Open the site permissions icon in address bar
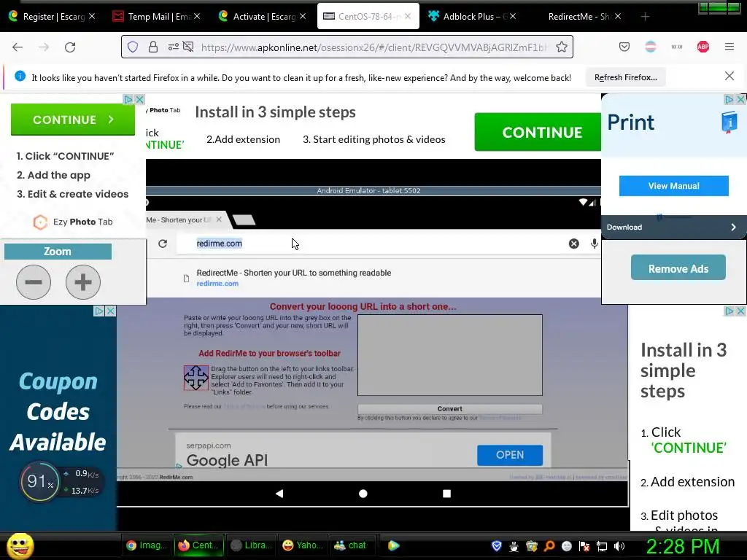This screenshot has height=560, width=747. tap(173, 47)
